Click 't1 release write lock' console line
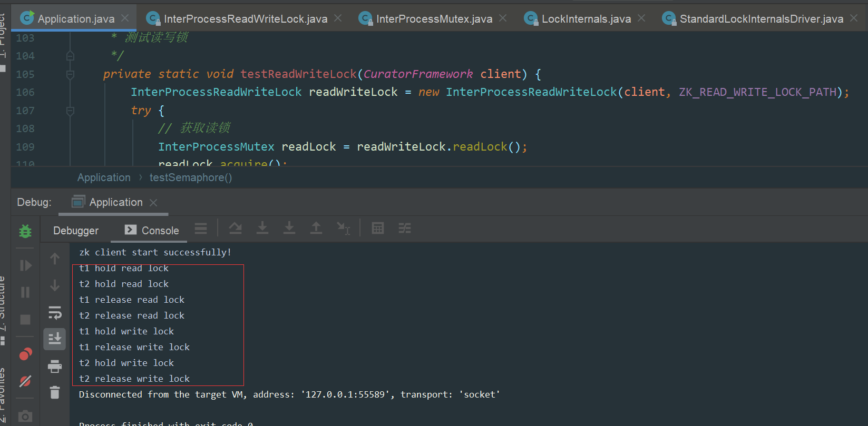868x426 pixels. coord(134,347)
